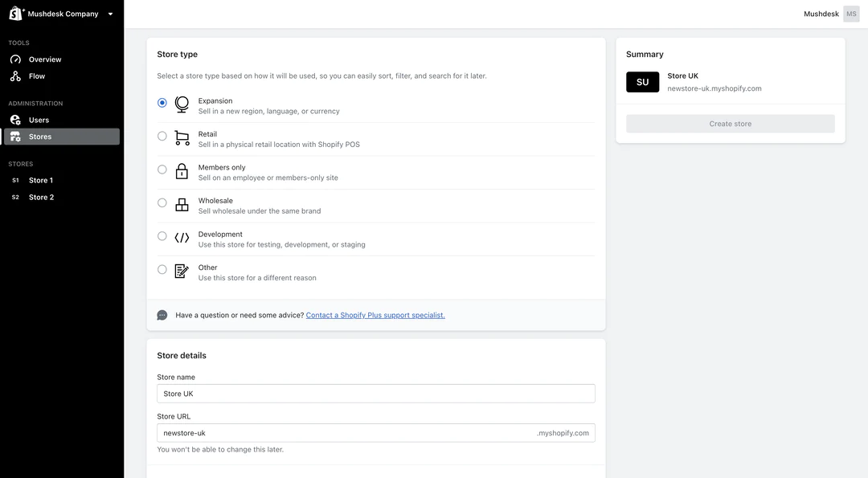The image size is (868, 478).
Task: Open the Mushdesk Company organization dropdown arrow
Action: coord(110,14)
